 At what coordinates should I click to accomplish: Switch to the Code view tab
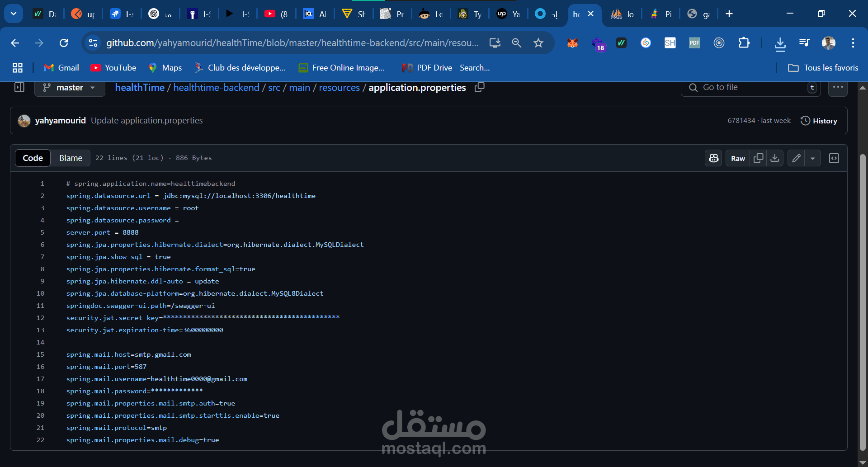(33, 158)
